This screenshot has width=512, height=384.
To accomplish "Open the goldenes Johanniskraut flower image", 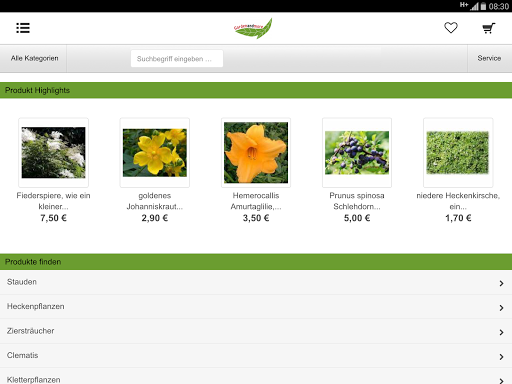I will [x=155, y=152].
